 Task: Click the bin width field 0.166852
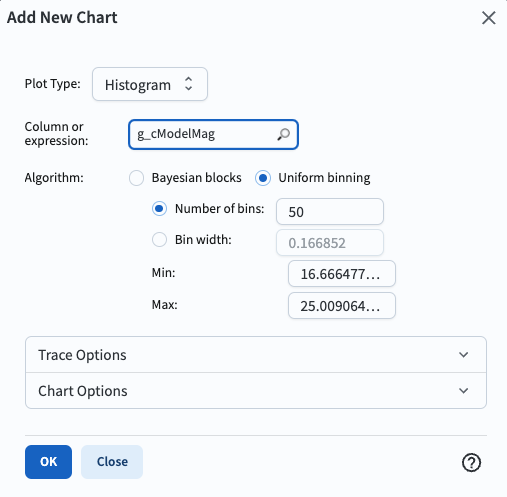coord(330,242)
